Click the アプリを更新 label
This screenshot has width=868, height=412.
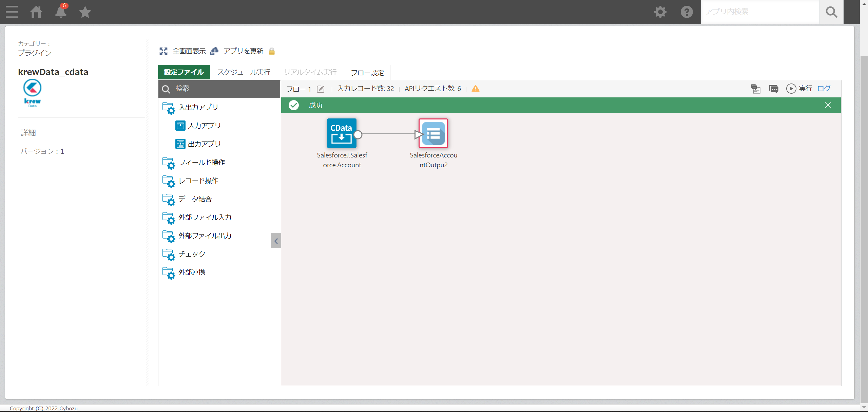(x=243, y=51)
